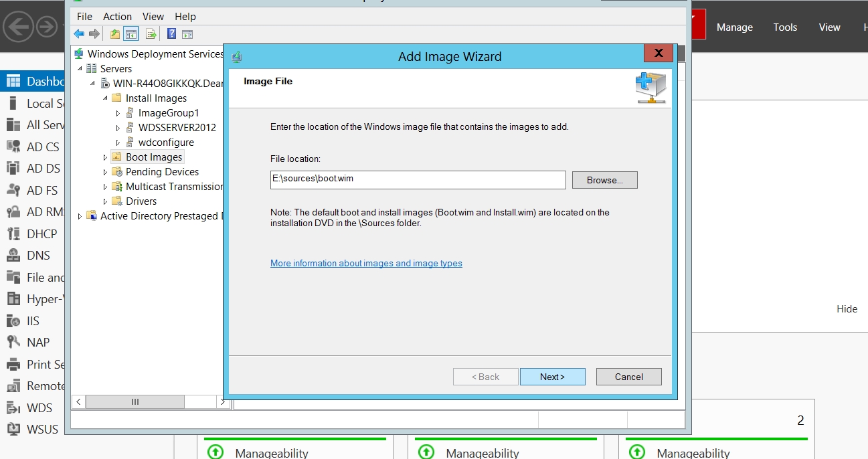The height and width of the screenshot is (459, 868).
Task: Expand the Pending Devices node
Action: [x=105, y=171]
